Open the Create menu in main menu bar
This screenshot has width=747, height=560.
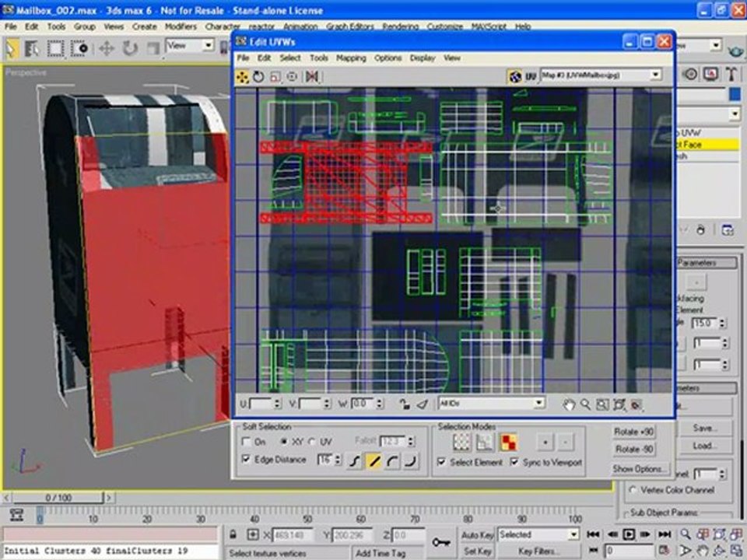click(x=145, y=26)
